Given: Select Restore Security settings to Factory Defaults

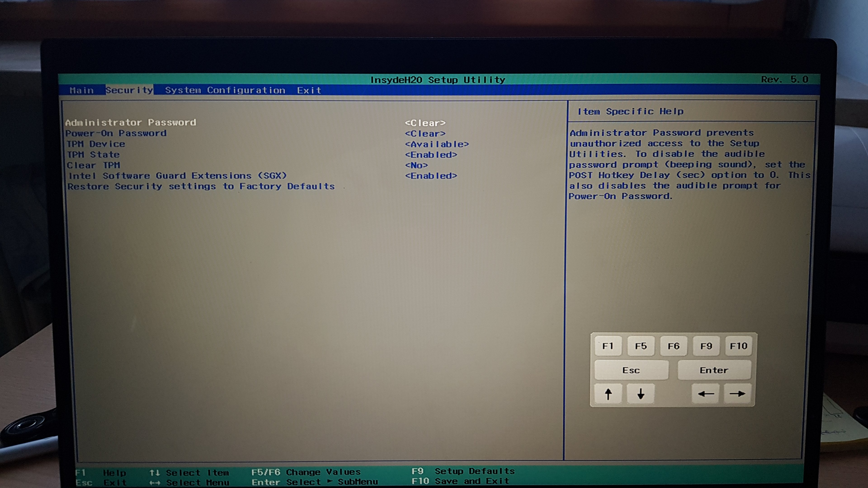Looking at the screenshot, I should (201, 186).
